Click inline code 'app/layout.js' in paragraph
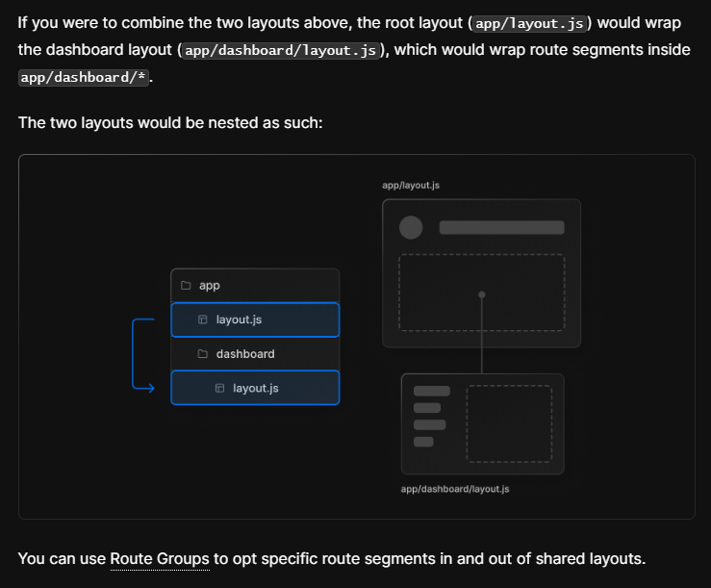Viewport: 711px width, 588px height. coord(529,23)
